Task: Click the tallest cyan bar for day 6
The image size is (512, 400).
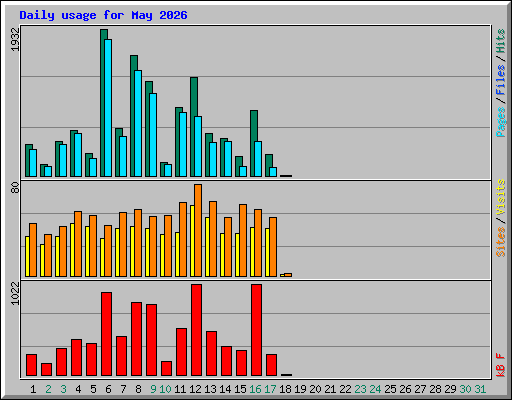Action: pos(108,108)
